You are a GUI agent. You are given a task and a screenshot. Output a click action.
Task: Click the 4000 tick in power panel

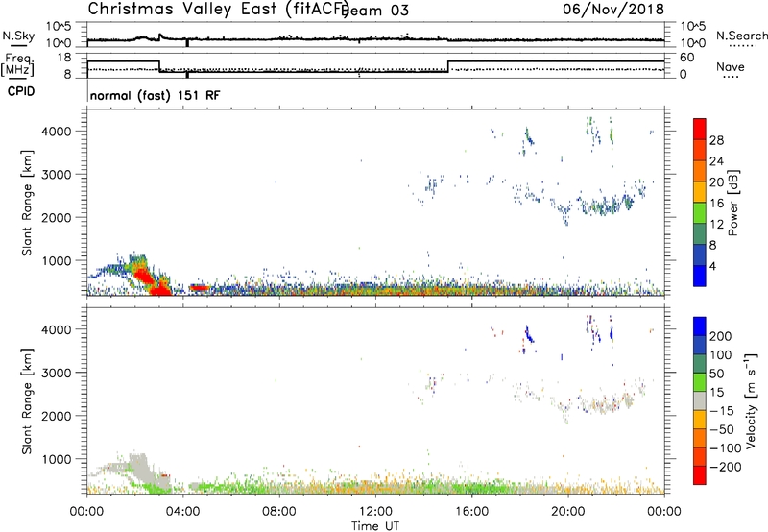point(58,132)
